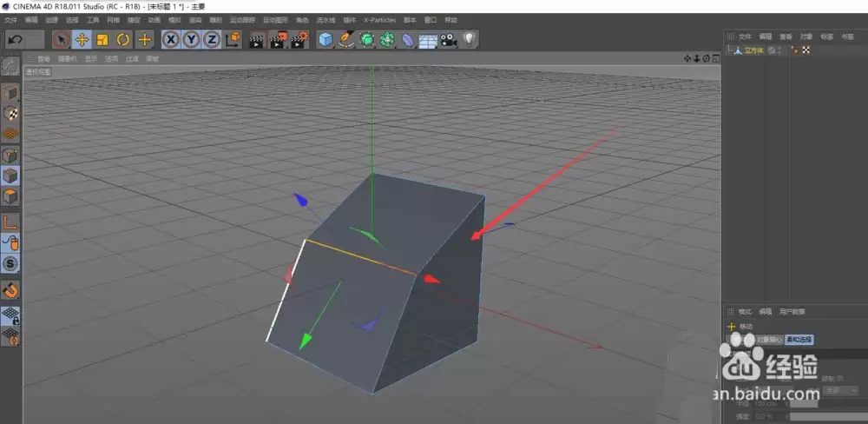Open viewport 过滤 menu

(131, 59)
